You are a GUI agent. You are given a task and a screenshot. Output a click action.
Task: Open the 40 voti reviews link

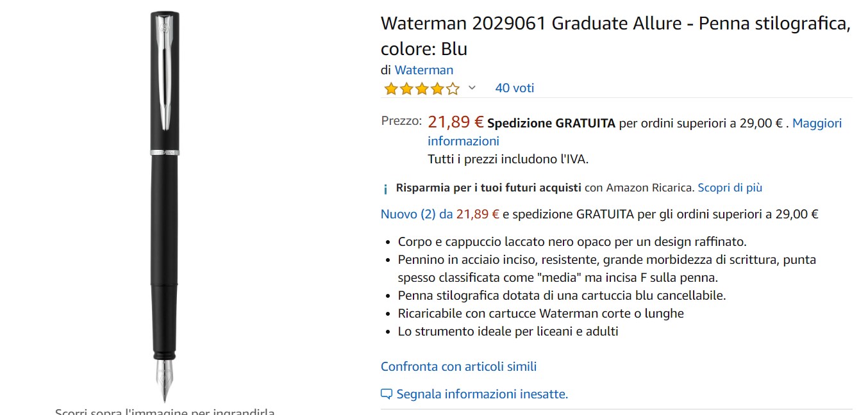point(514,88)
